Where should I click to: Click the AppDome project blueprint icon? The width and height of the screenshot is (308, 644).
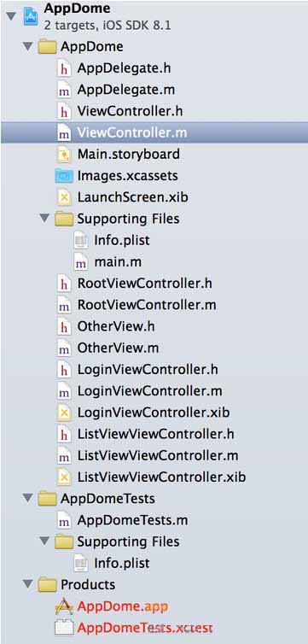[31, 16]
